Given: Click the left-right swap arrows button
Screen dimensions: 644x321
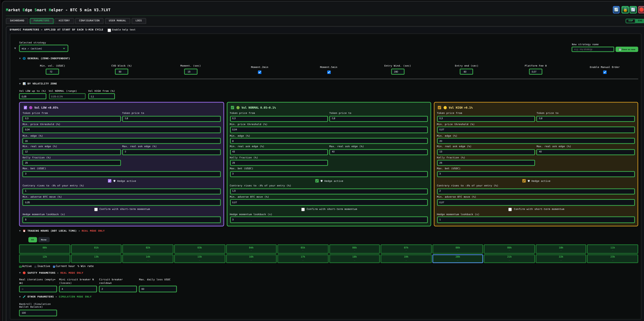Looking at the screenshot, I should (x=633, y=10).
